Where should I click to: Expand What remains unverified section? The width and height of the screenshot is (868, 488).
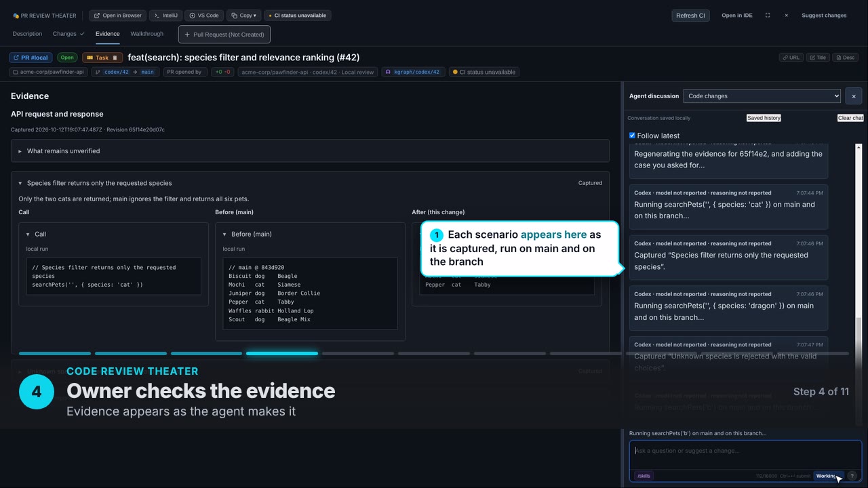(x=310, y=151)
